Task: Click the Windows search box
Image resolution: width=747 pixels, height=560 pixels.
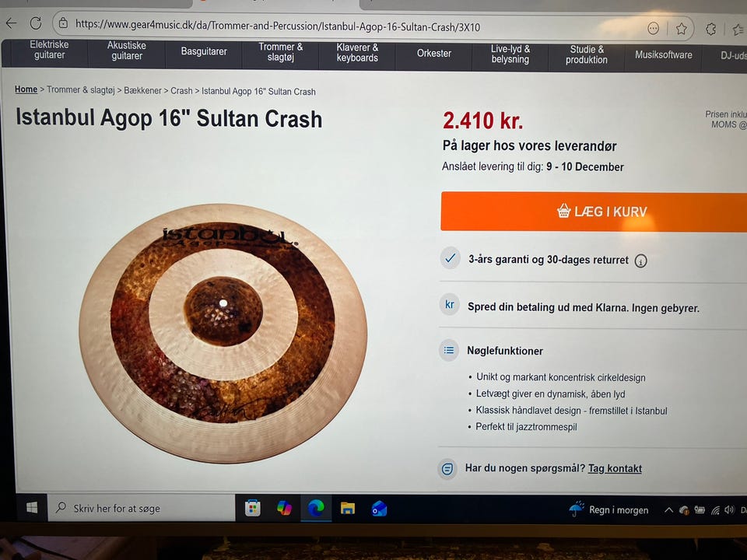Action: [x=142, y=508]
